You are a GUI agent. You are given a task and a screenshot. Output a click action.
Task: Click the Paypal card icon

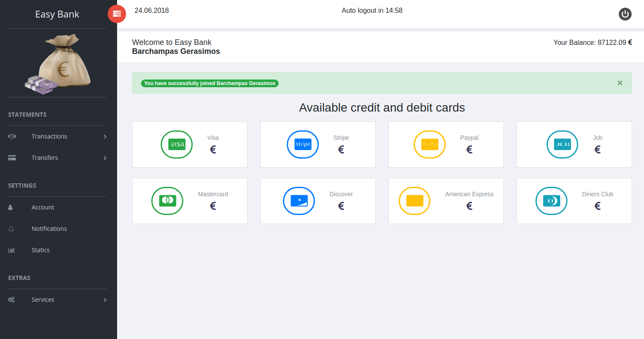coord(429,144)
